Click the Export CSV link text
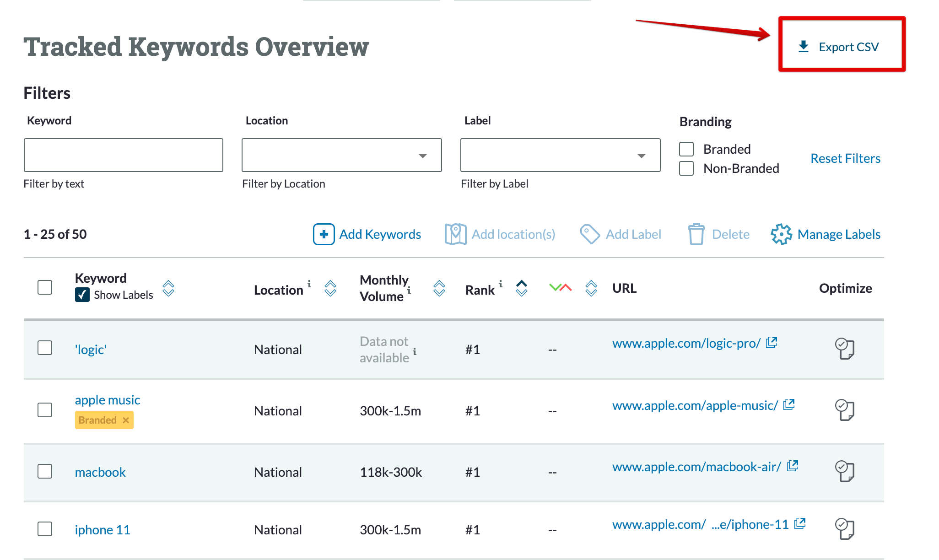 click(849, 47)
